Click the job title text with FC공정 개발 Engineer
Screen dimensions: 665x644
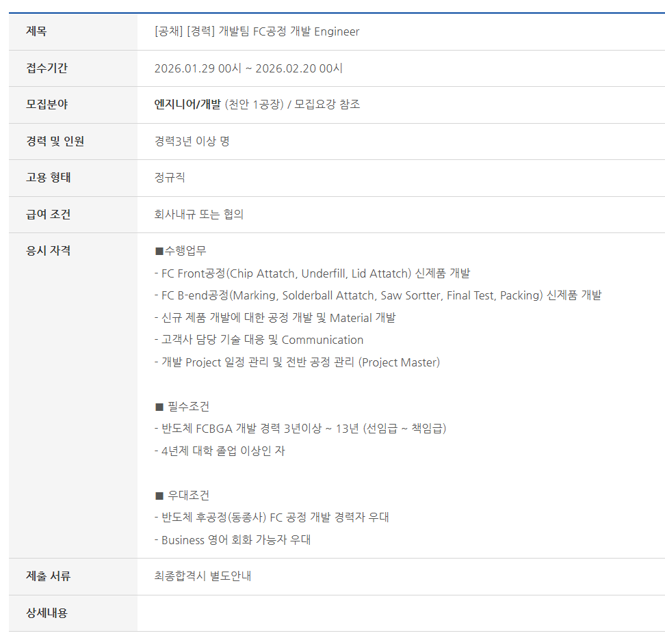pyautogui.click(x=257, y=31)
